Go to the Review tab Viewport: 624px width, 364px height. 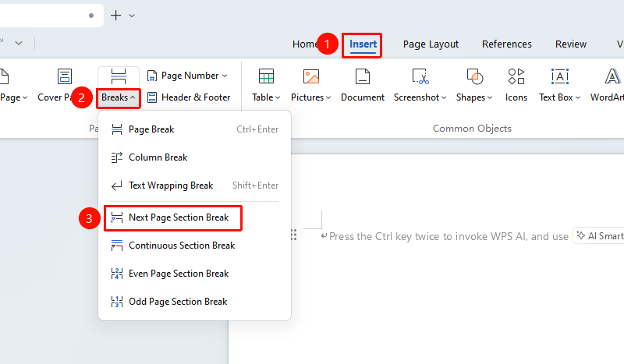(x=571, y=44)
